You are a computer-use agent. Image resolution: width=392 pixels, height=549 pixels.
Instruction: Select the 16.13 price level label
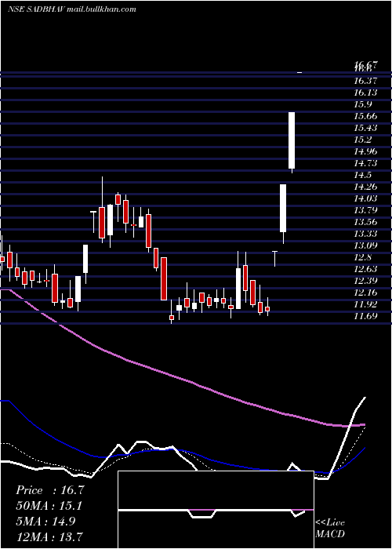pyautogui.click(x=366, y=93)
